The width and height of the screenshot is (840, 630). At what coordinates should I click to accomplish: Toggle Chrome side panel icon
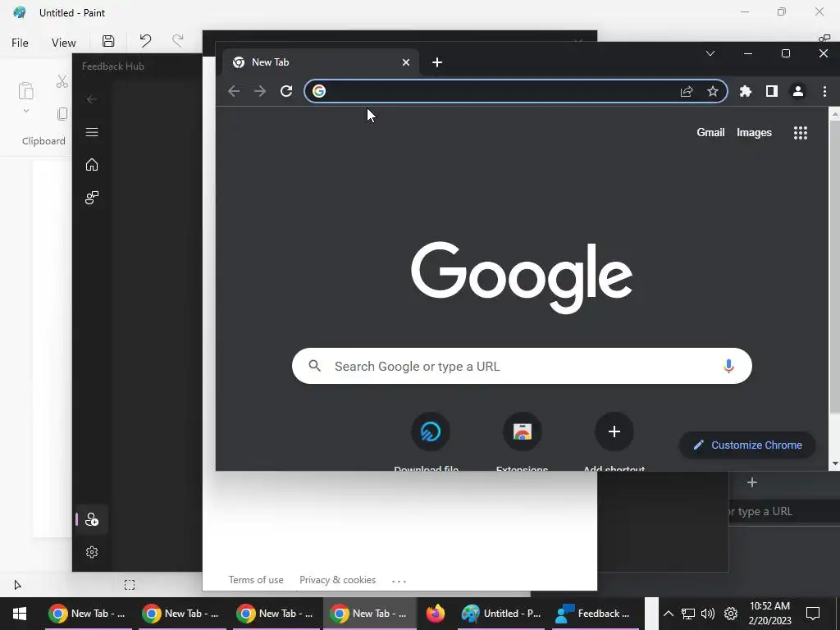point(771,92)
